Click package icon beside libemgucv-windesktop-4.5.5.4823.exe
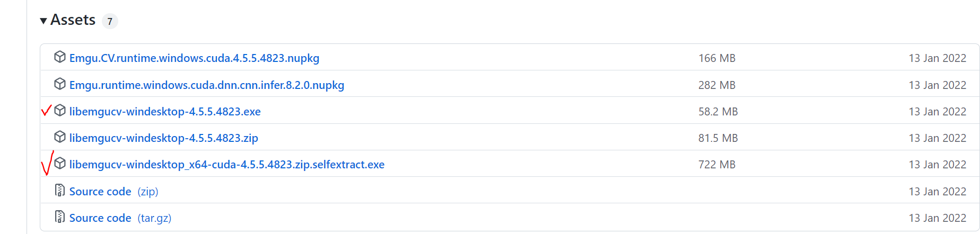This screenshot has height=234, width=980. (x=60, y=111)
